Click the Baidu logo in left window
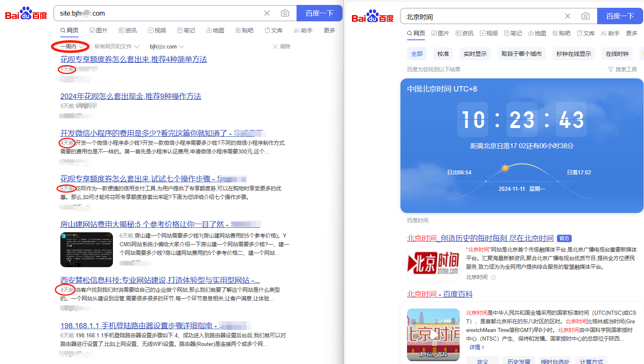The width and height of the screenshot is (644, 364). point(26,13)
